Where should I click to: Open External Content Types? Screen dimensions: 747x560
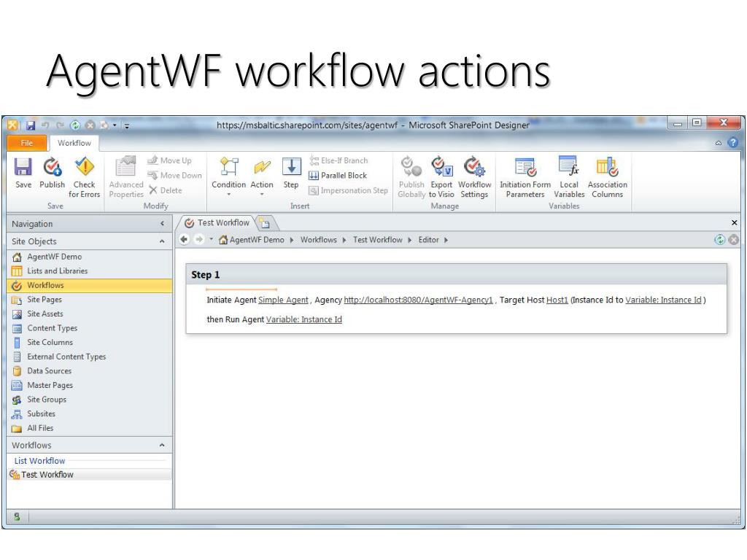tap(90, 357)
